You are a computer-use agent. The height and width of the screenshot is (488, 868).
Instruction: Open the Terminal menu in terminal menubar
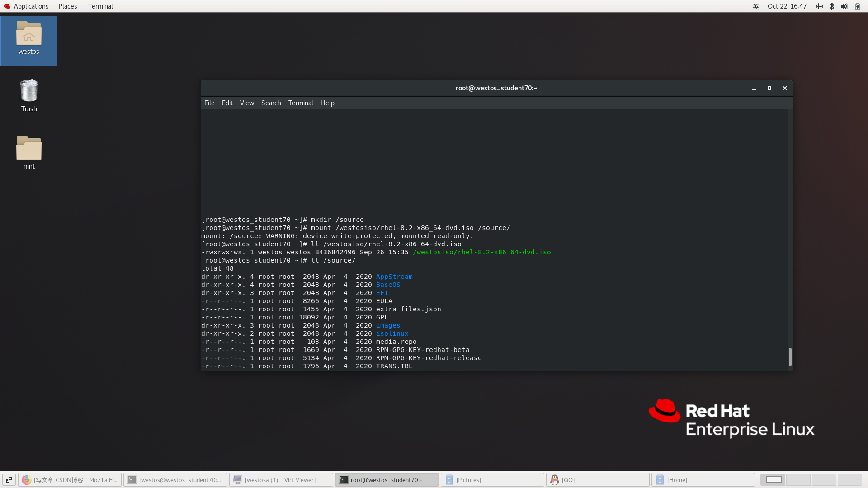pos(301,103)
